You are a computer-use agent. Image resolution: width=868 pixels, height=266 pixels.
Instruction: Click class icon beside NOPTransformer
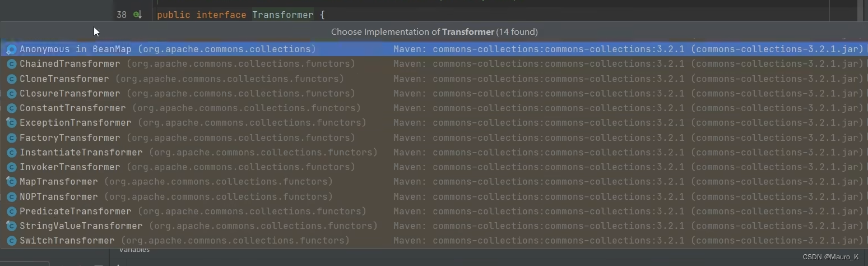(x=11, y=197)
